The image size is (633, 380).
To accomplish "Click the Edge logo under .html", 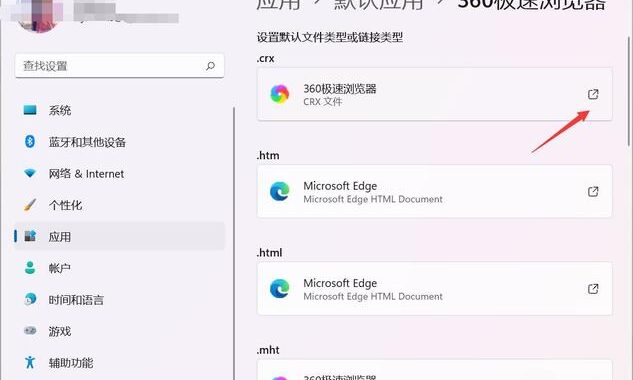I will [280, 289].
